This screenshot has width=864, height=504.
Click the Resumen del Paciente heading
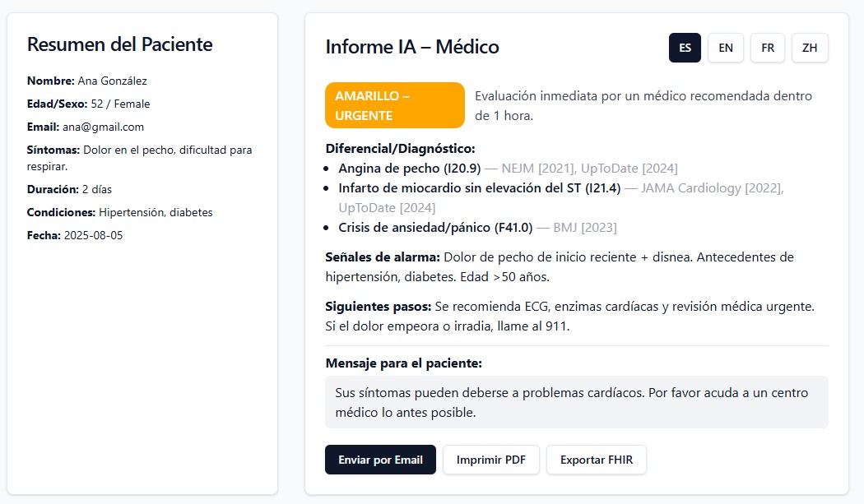pos(119,44)
